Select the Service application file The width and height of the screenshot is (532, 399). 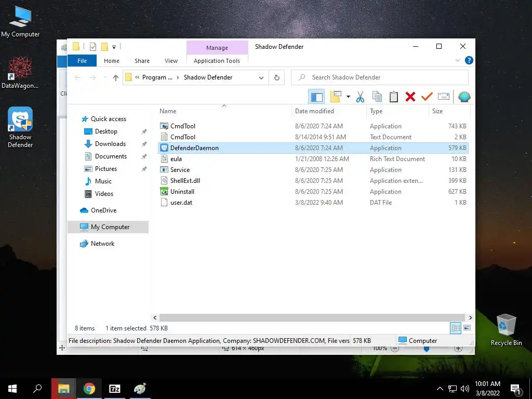point(313,170)
